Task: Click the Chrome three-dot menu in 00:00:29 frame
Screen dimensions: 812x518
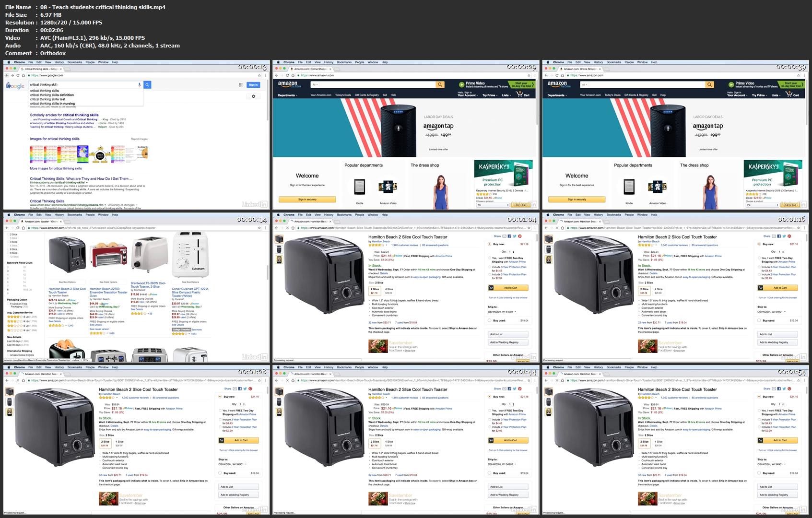Action: click(x=535, y=75)
